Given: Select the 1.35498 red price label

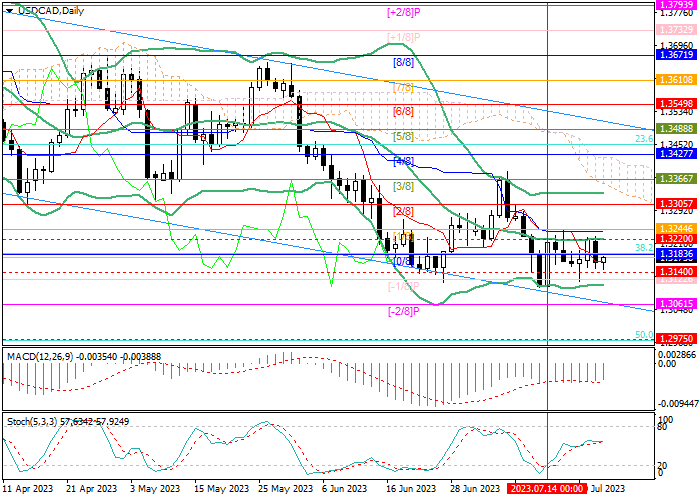Looking at the screenshot, I should [x=677, y=104].
